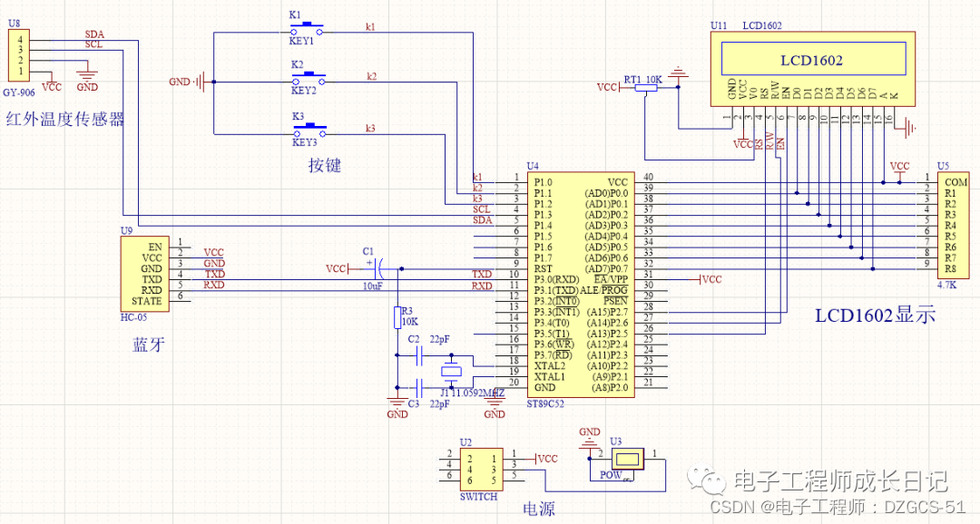Select the k1 net label beside KEY1

pos(370,27)
